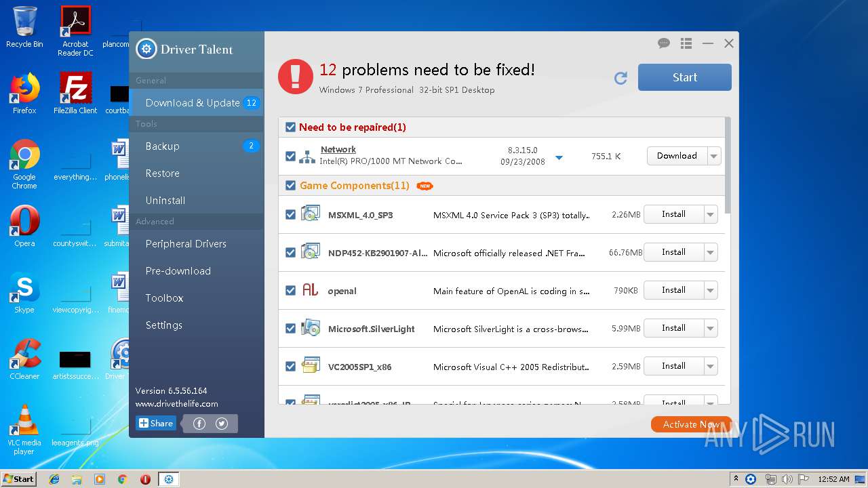Open Skype desktop shortcut

tap(24, 293)
